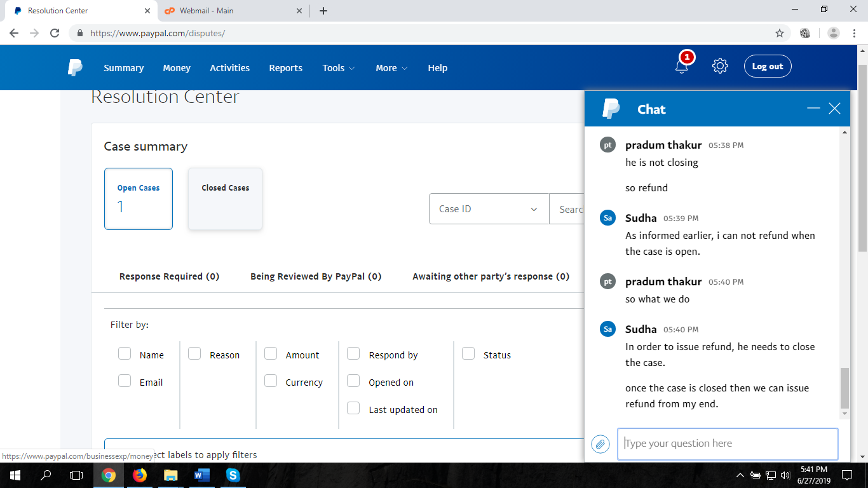Click the PayPal logo in the Chat header
This screenshot has width=868, height=488.
pos(611,109)
